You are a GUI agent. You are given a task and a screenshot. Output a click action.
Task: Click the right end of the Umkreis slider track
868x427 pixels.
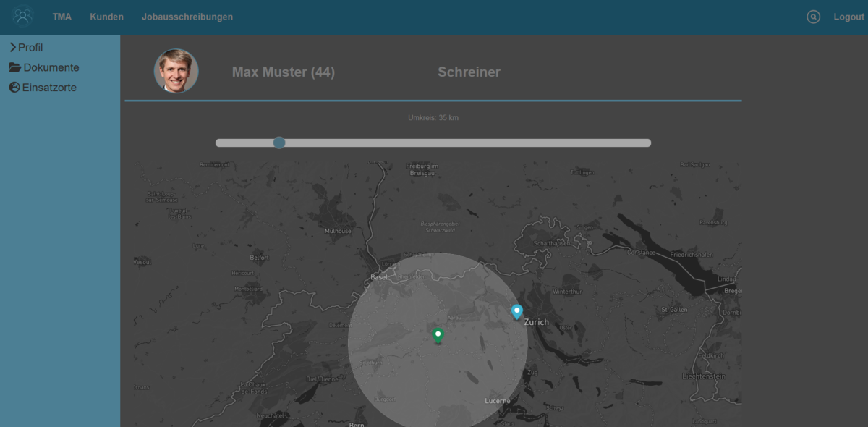(647, 143)
